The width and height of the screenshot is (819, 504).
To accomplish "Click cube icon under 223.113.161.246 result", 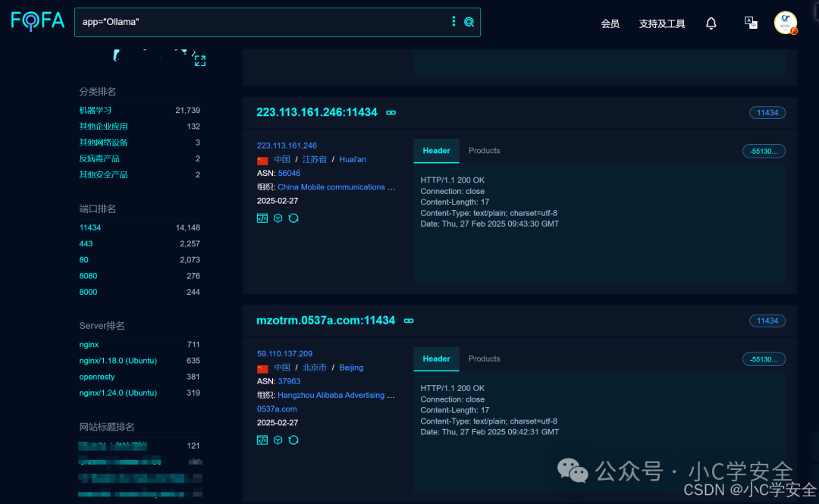I will [x=278, y=218].
